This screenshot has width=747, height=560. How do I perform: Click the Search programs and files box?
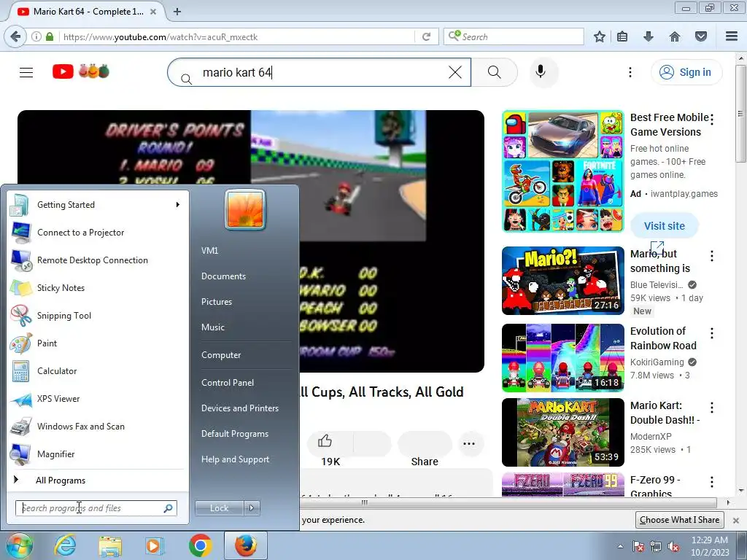point(96,508)
